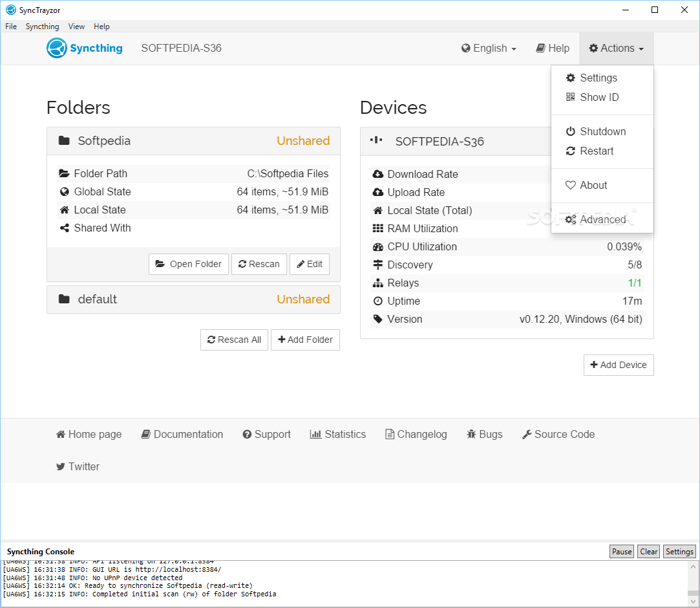
Task: Click the Advanced gears icon
Action: pyautogui.click(x=571, y=219)
